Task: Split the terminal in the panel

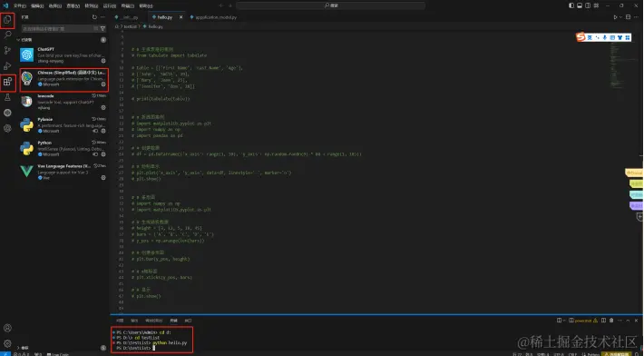Action: 603,321
